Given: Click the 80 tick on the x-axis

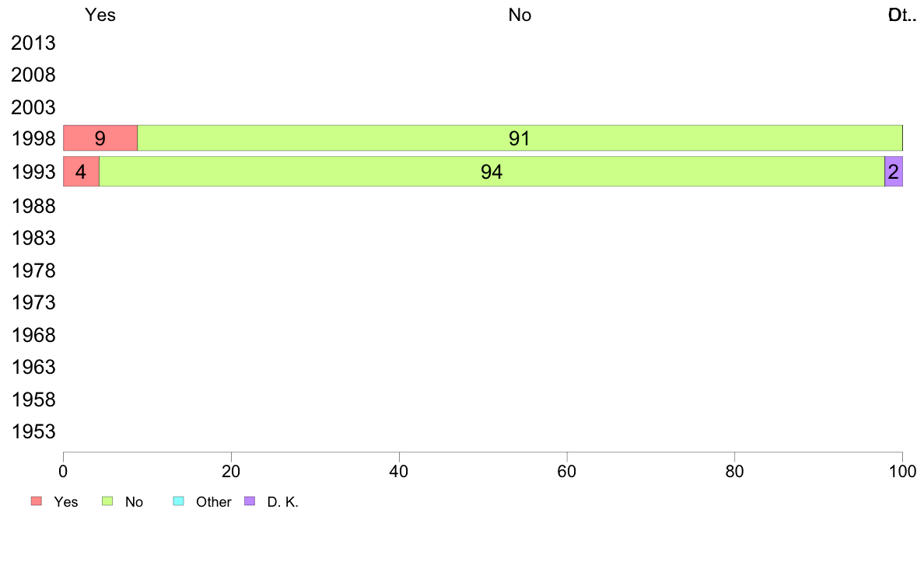Looking at the screenshot, I should click(735, 471).
